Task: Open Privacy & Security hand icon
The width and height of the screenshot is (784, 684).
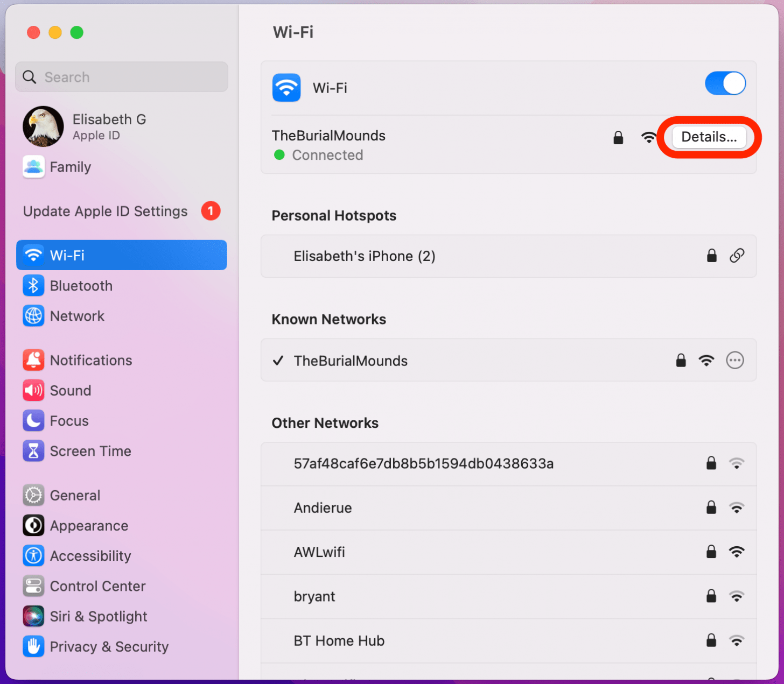Action: pyautogui.click(x=33, y=647)
